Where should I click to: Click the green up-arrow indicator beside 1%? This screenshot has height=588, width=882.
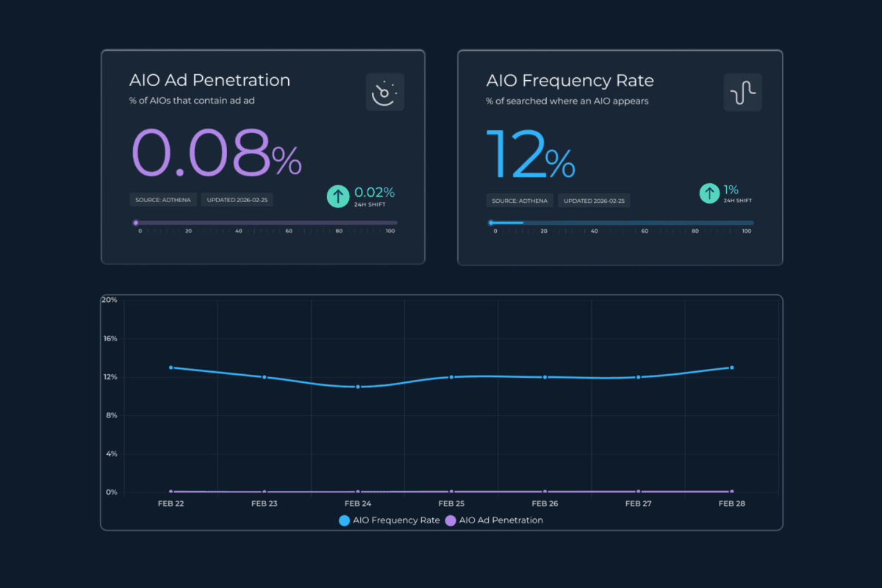coord(709,193)
